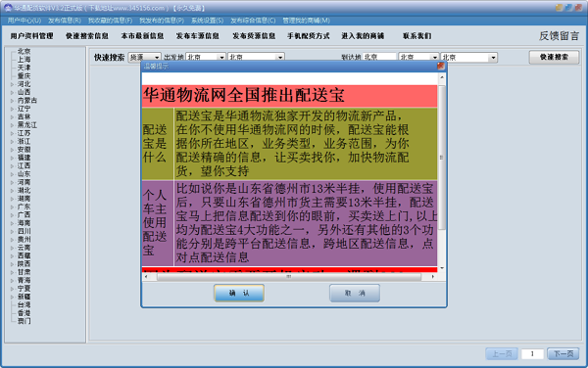Click the dialog horizontal scrollbar thumb
This screenshot has width=588, height=368.
tap(289, 277)
